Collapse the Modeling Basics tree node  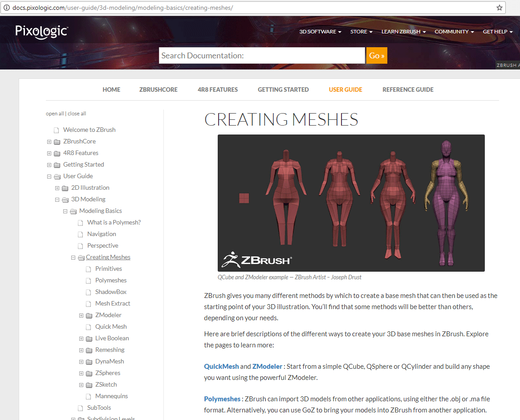(65, 212)
